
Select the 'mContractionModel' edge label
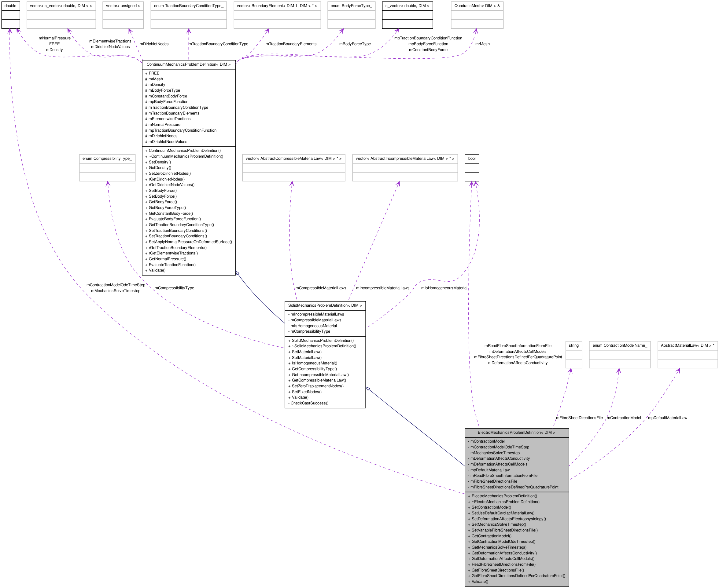[x=624, y=418]
